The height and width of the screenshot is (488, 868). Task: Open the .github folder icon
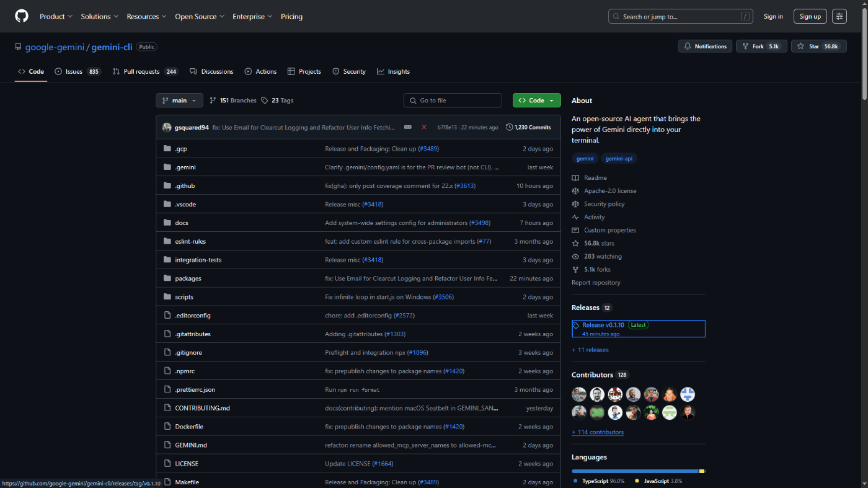(167, 185)
